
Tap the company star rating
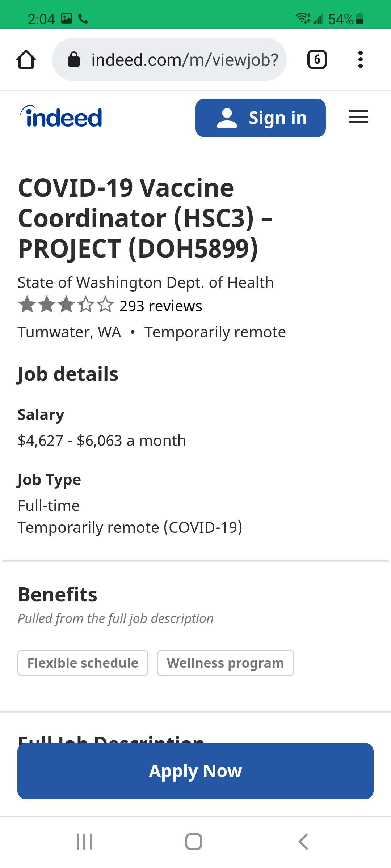click(66, 305)
